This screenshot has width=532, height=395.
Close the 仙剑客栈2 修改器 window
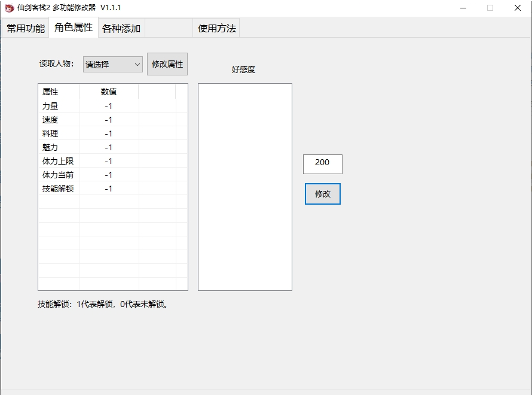pyautogui.click(x=518, y=8)
